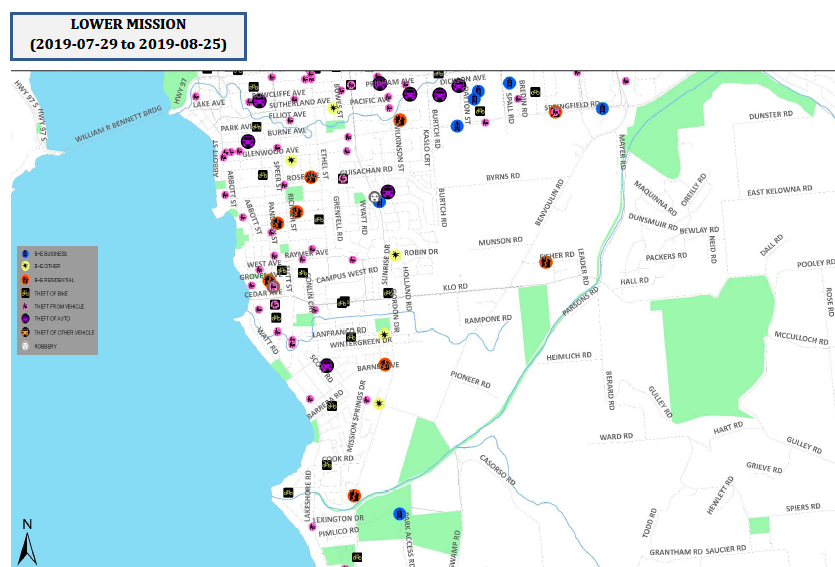Click the B&E Residential legend icon
Image resolution: width=835 pixels, height=567 pixels.
click(x=25, y=280)
